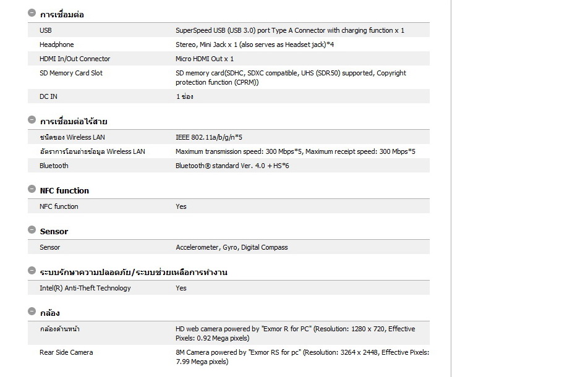Collapse the กล้อง section minus icon
The width and height of the screenshot is (588, 377).
32,311
